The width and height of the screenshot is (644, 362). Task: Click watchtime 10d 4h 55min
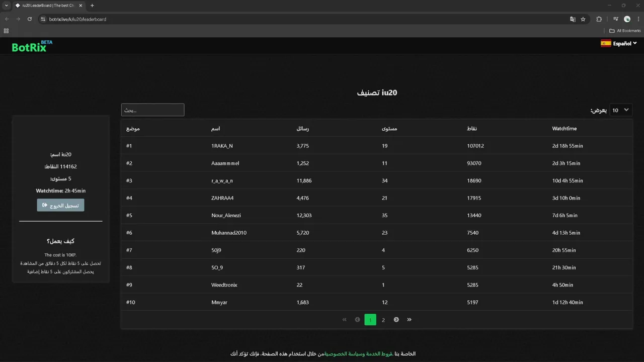coord(568,180)
